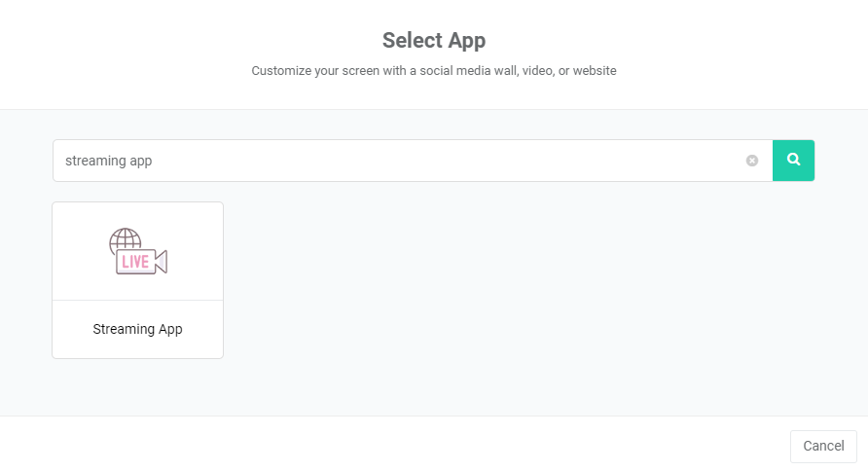Viewport: 868px width, 471px height.
Task: Click the word "website" in the subtitle
Action: (594, 71)
